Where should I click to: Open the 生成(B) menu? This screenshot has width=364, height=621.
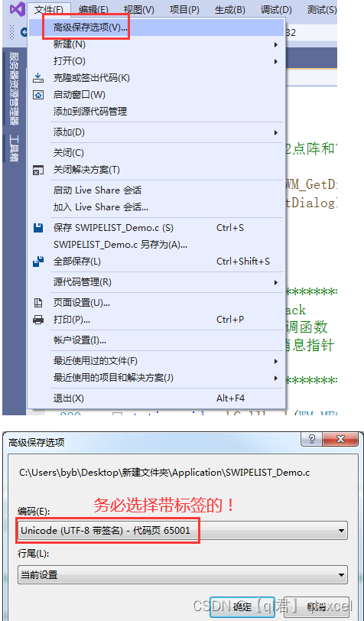(229, 9)
